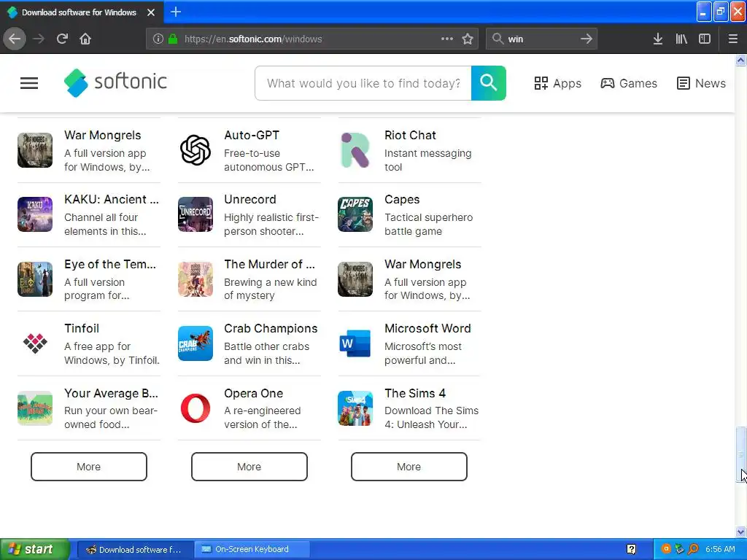
Task: Open the Unrecord title link
Action: tap(250, 200)
